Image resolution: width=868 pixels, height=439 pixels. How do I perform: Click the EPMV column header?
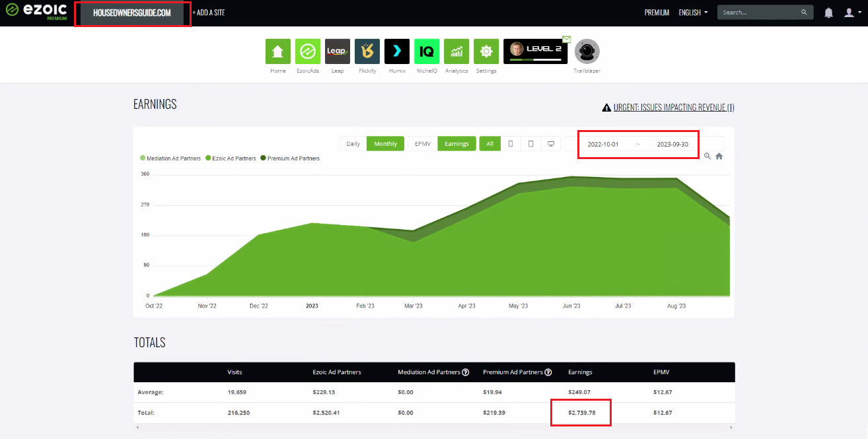pos(661,372)
